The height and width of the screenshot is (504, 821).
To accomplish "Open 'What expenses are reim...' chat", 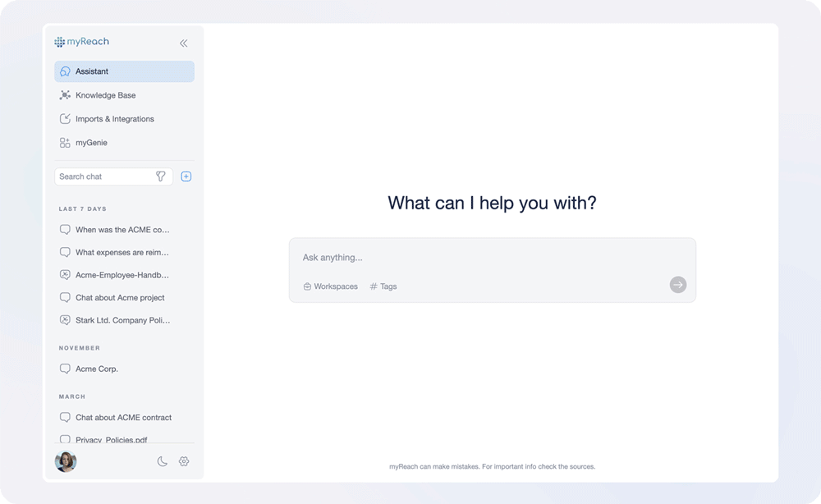I will (122, 253).
